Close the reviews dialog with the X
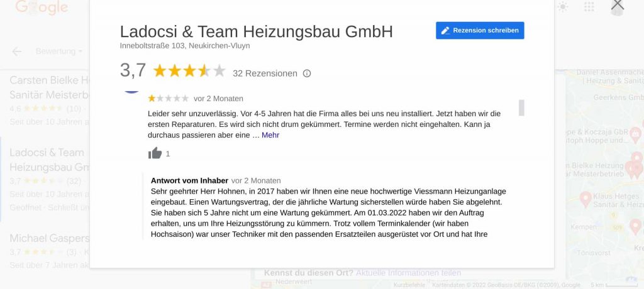The height and width of the screenshot is (289, 644). pyautogui.click(x=618, y=5)
